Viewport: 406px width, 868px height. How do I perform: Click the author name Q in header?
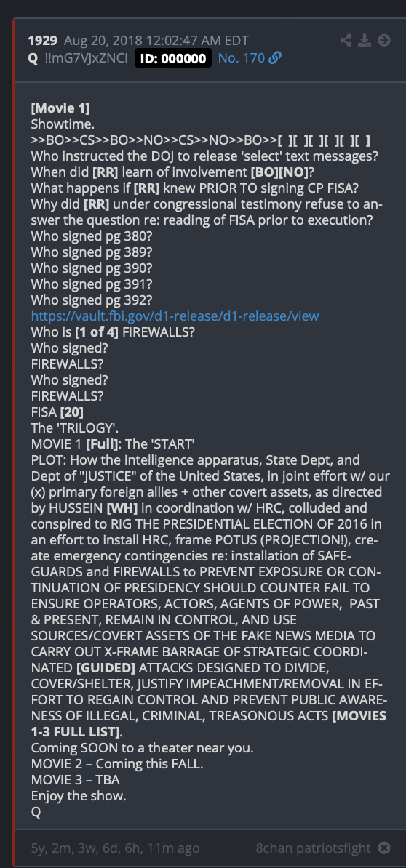[33, 57]
